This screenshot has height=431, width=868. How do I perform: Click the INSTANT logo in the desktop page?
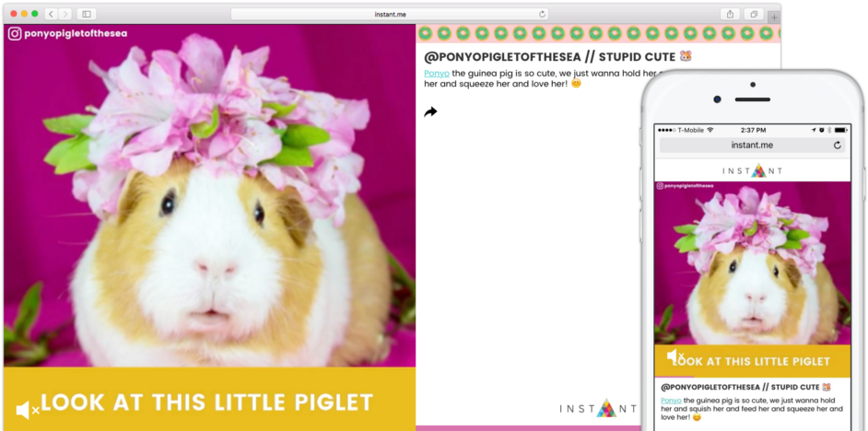(598, 408)
